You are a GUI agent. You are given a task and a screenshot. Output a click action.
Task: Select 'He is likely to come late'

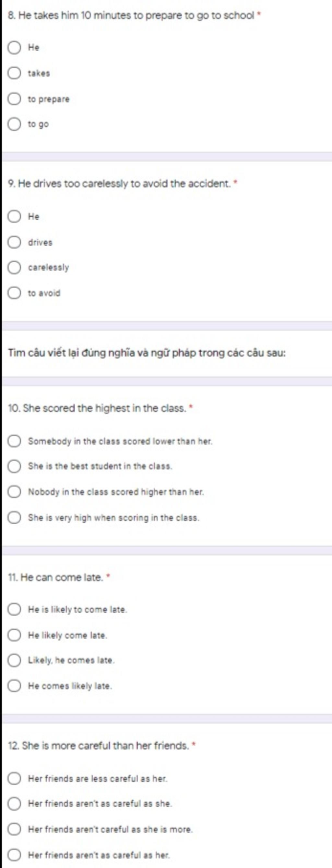click(x=14, y=610)
